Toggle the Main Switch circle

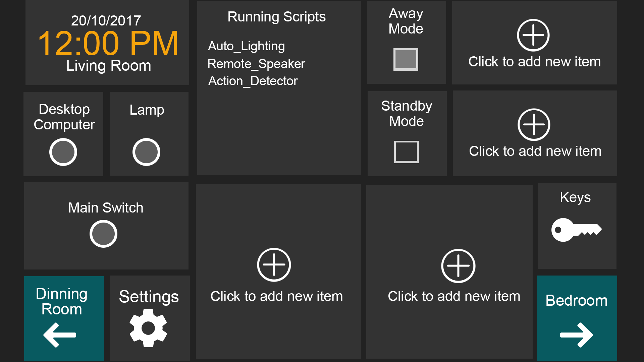[x=103, y=234]
